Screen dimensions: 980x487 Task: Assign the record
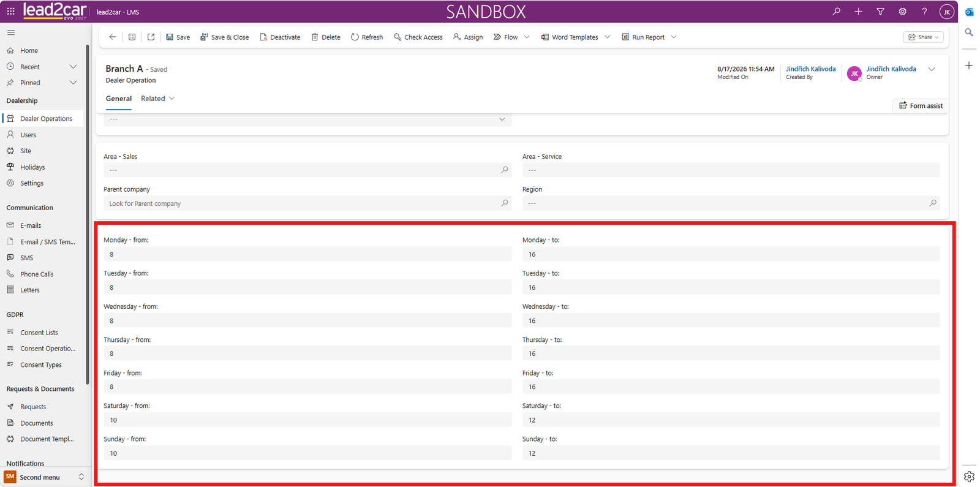[x=468, y=37]
